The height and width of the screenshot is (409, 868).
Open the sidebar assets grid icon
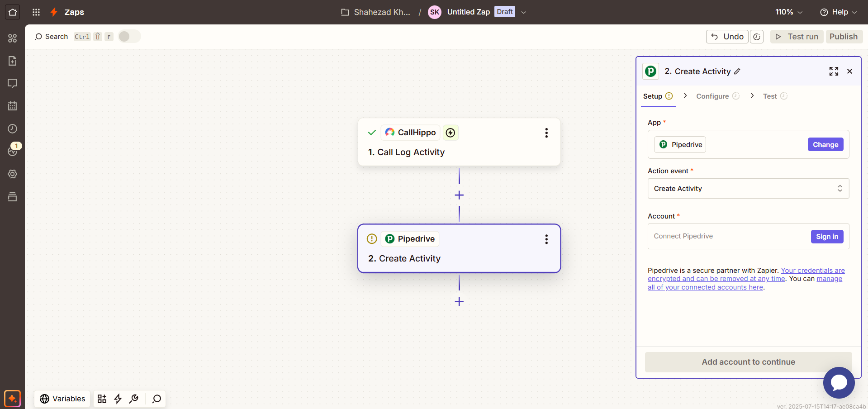click(13, 38)
